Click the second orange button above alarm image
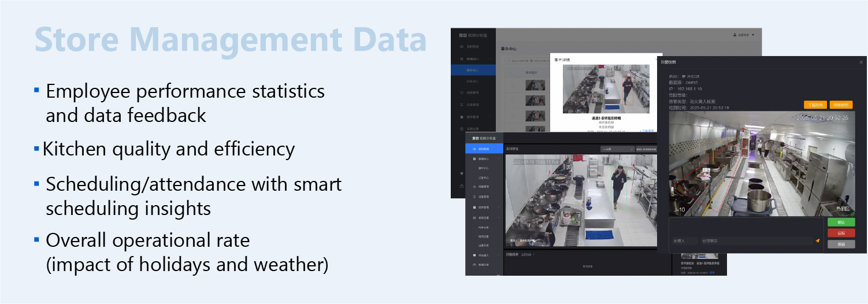The image size is (868, 304). pos(841,105)
